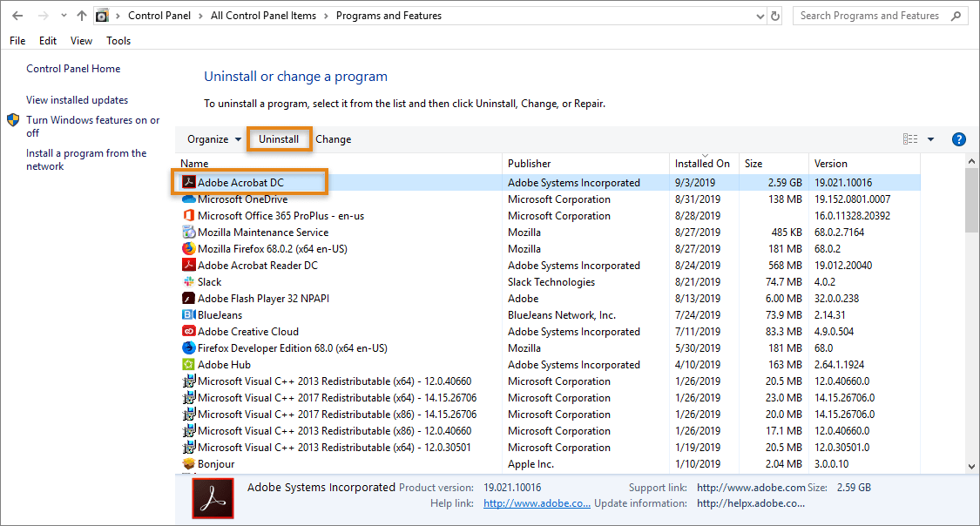Click the Mozilla Firefox 68.0.2 icon
Screen dimensions: 980x526
click(188, 248)
